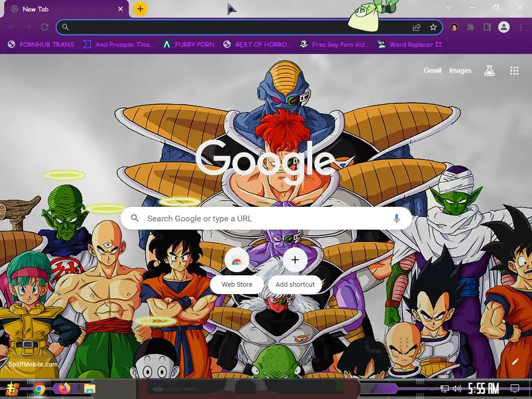Open the Extensions puzzle icon
Viewport: 532px width, 399px height.
[470, 27]
